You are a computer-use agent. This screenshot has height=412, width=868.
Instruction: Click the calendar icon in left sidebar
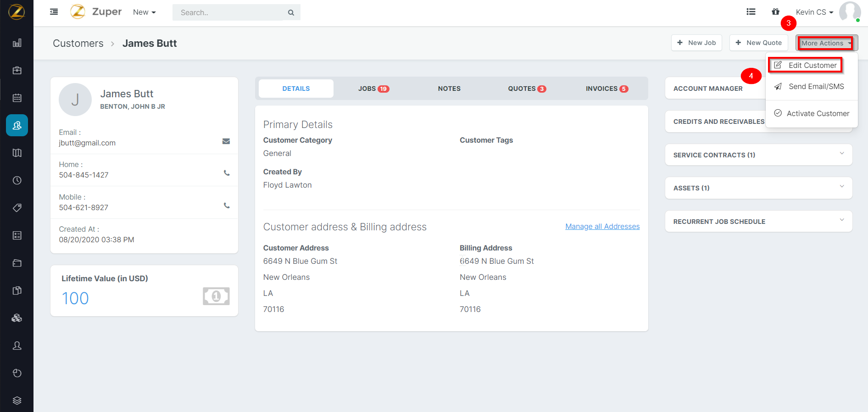17,98
